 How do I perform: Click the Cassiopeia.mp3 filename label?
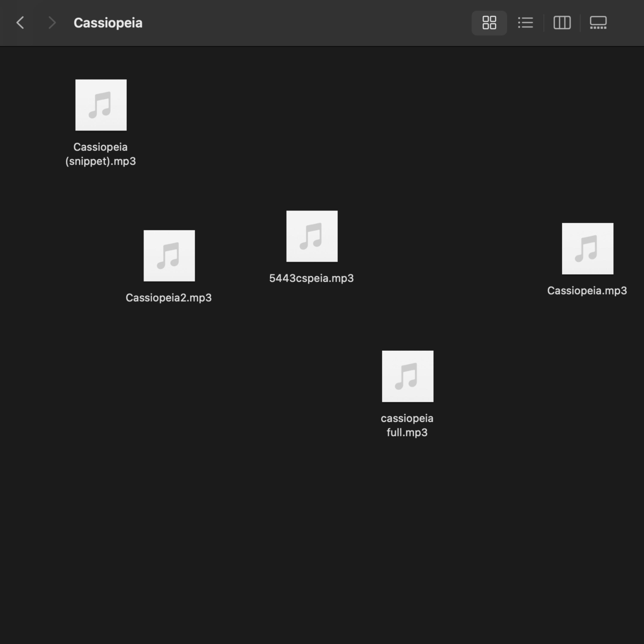(x=587, y=291)
